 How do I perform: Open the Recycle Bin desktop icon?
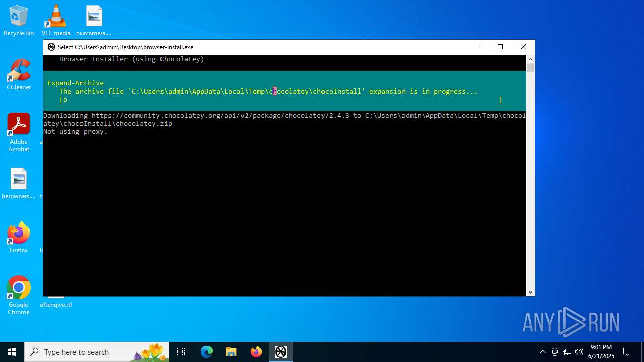coord(19,21)
